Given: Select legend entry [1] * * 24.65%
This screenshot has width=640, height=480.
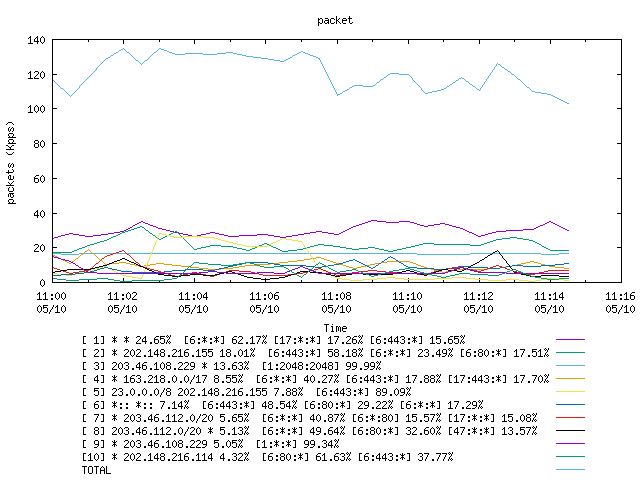Looking at the screenshot, I should [273, 340].
